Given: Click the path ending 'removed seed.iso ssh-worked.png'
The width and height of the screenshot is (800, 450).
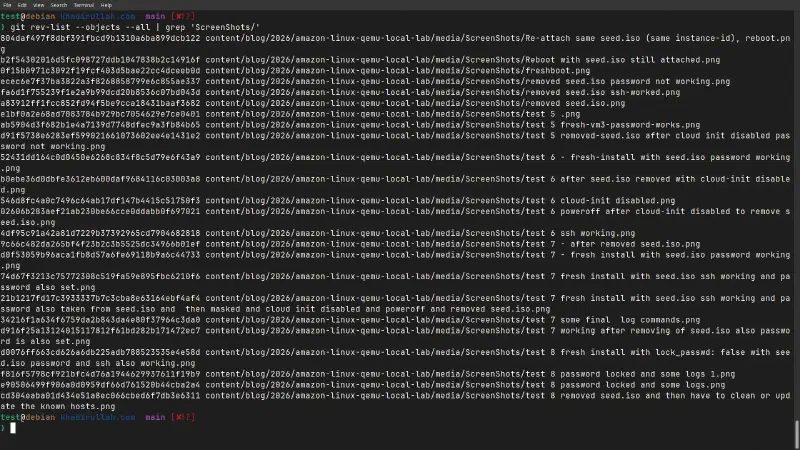Looking at the screenshot, I should pos(443,92).
